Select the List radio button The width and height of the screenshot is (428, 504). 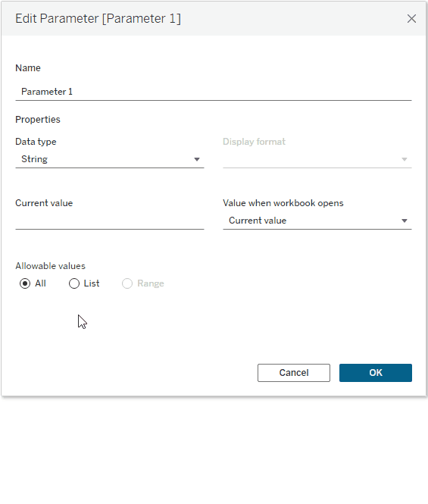[74, 283]
